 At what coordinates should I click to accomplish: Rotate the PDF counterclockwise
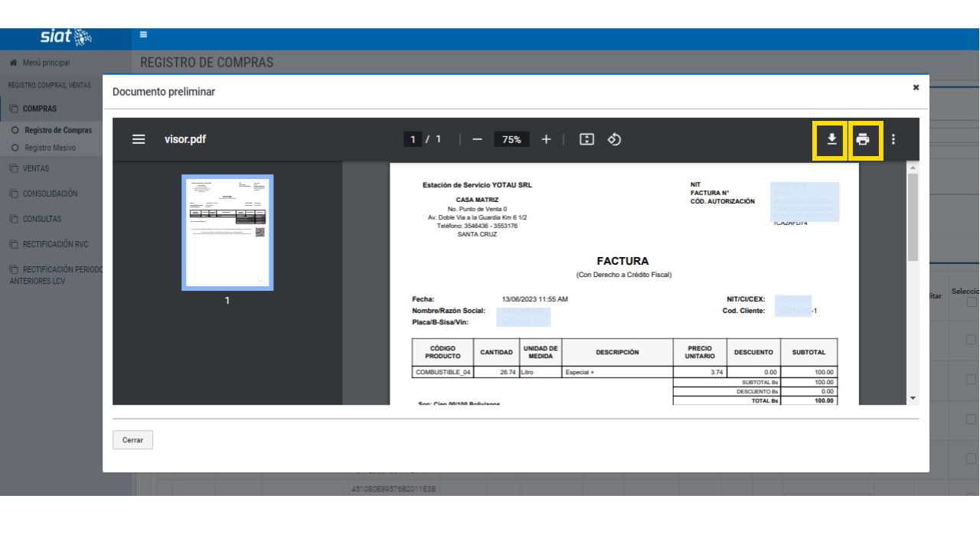[x=614, y=139]
